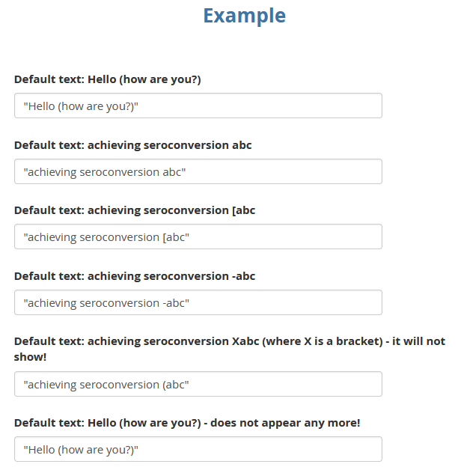This screenshot has height=476, width=458.
Task: Click the field beneath the "it will not show!" label
Action: pos(198,384)
